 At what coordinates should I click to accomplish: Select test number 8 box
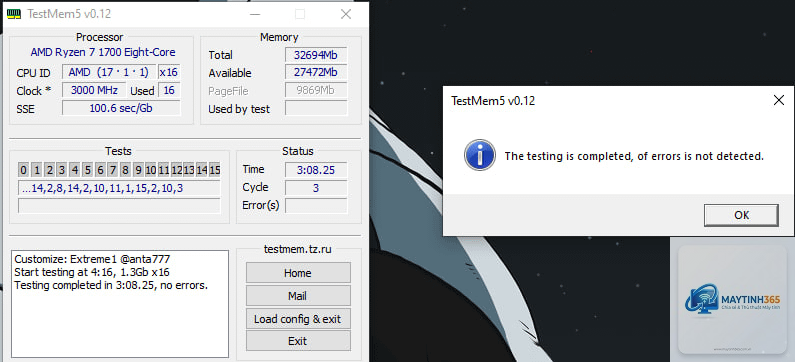pos(125,169)
